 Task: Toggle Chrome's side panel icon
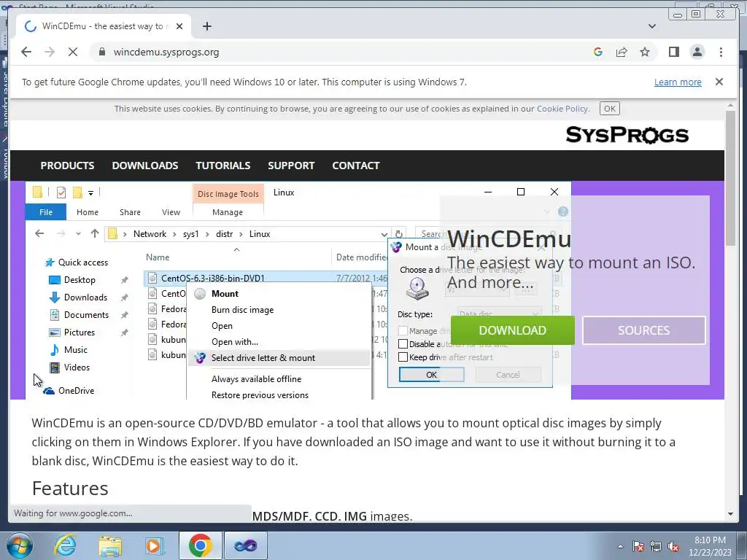(673, 52)
